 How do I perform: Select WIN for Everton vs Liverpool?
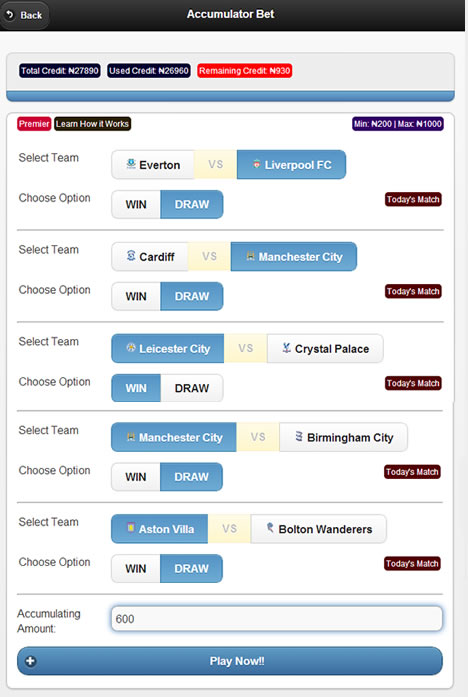tap(136, 204)
